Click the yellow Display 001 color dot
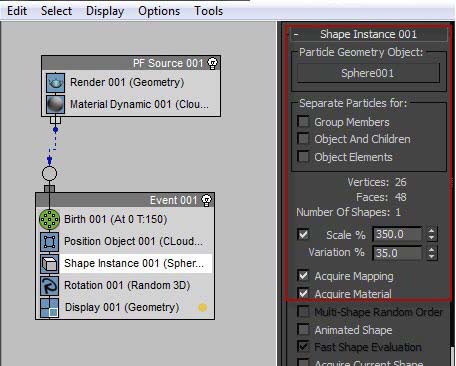This screenshot has height=366, width=456. click(202, 307)
